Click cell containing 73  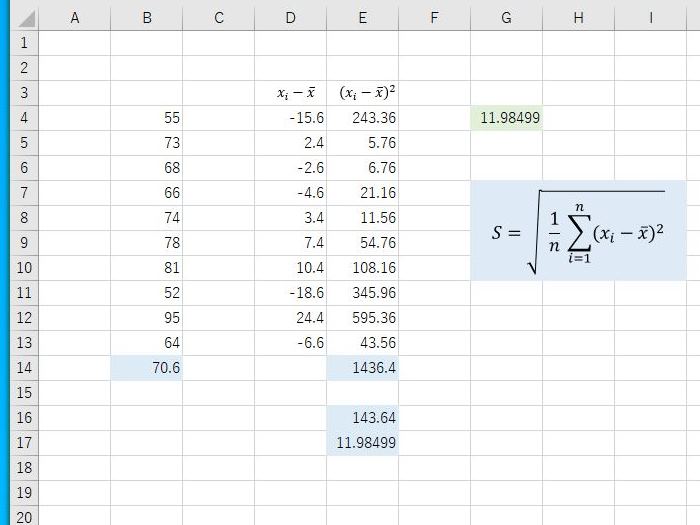(146, 143)
